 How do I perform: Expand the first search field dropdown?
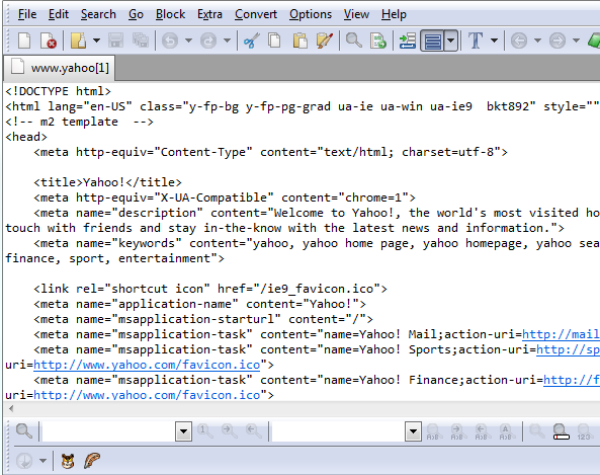pyautogui.click(x=184, y=431)
